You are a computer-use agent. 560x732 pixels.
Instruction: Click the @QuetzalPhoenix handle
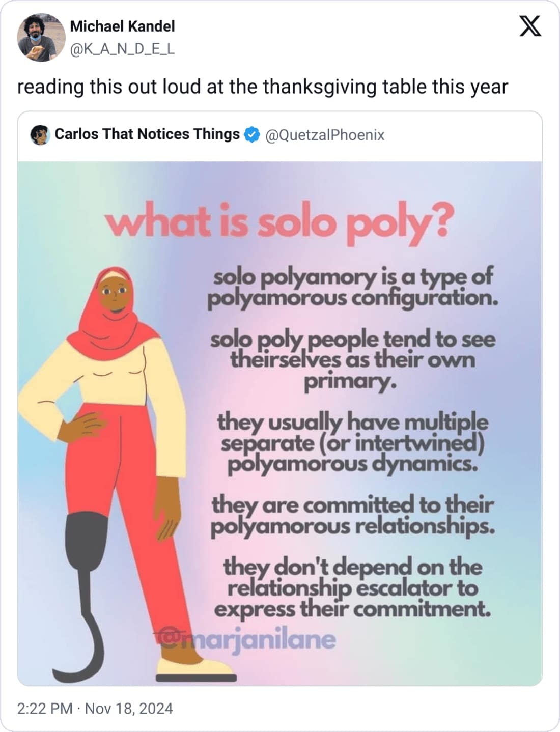325,135
